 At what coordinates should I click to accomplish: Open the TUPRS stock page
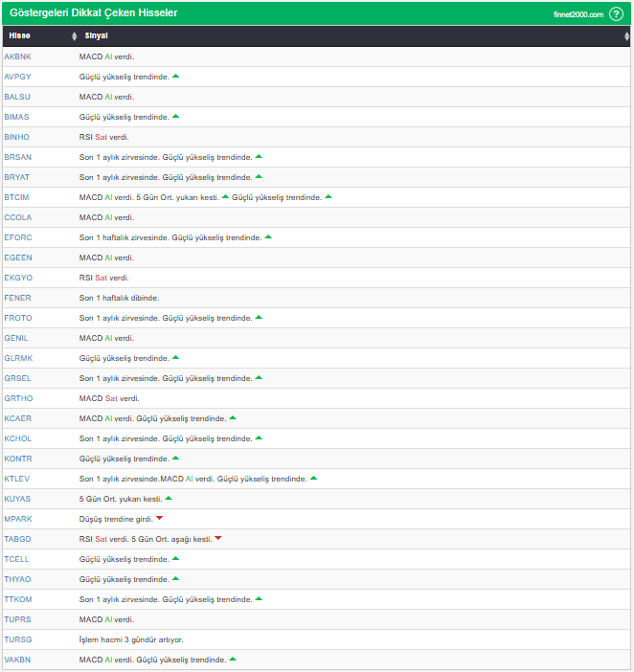[x=17, y=619]
